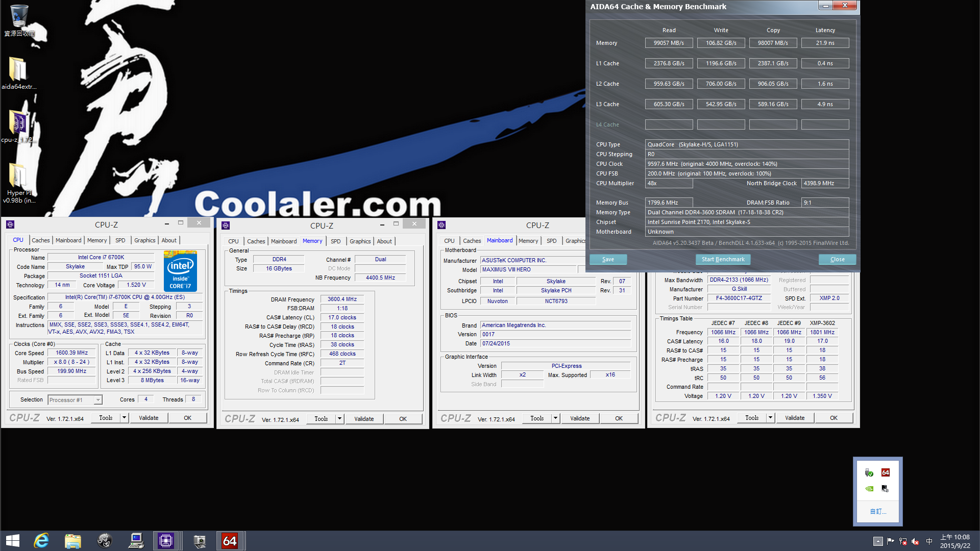Open the Recycle Bin on the desktop
Viewport: 980px width, 551px height.
(x=19, y=16)
